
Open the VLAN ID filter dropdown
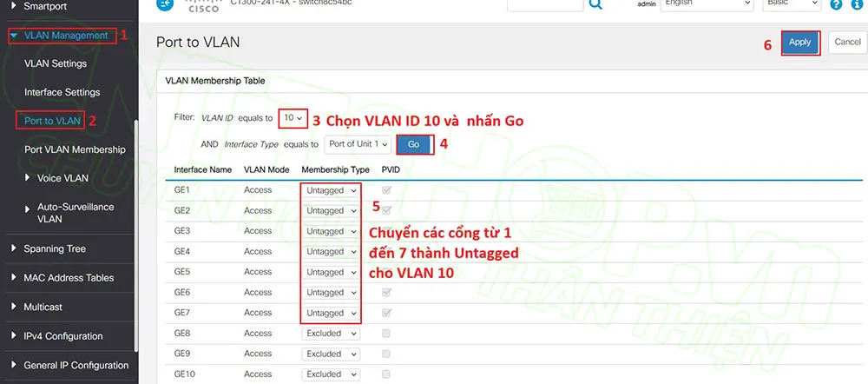click(x=293, y=118)
